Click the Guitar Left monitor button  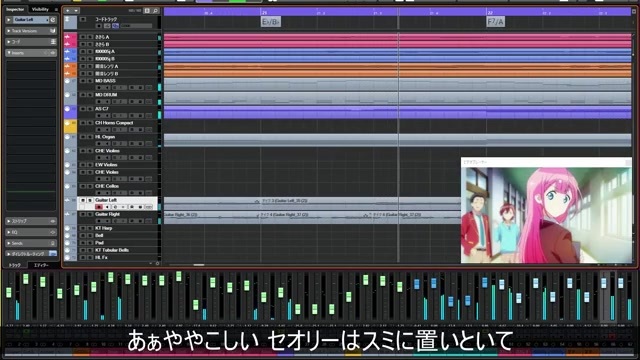(x=108, y=207)
